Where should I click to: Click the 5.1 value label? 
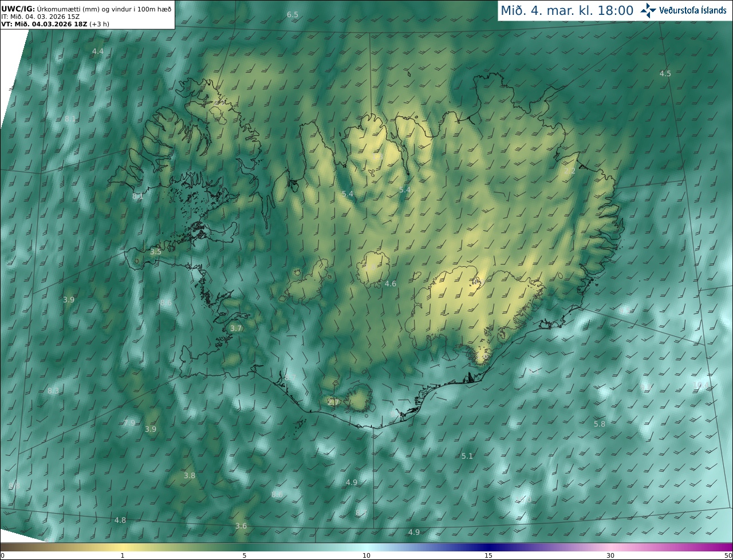467,456
